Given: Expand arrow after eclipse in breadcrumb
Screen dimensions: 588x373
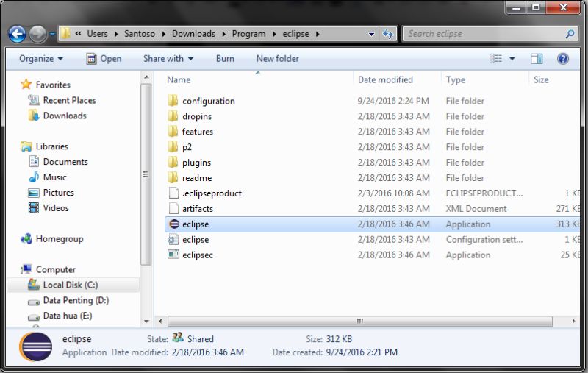Looking at the screenshot, I should pos(318,34).
